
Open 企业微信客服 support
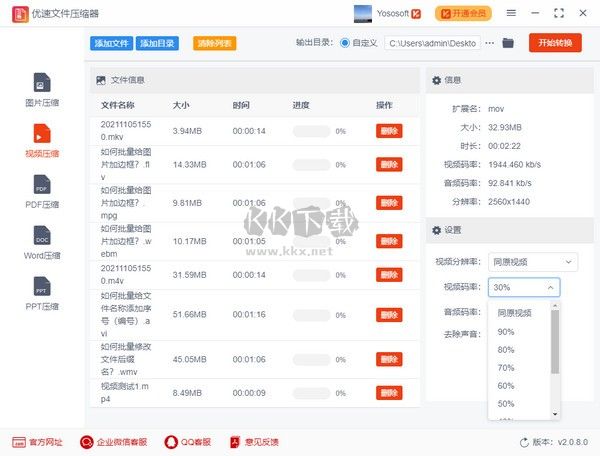[x=113, y=442]
